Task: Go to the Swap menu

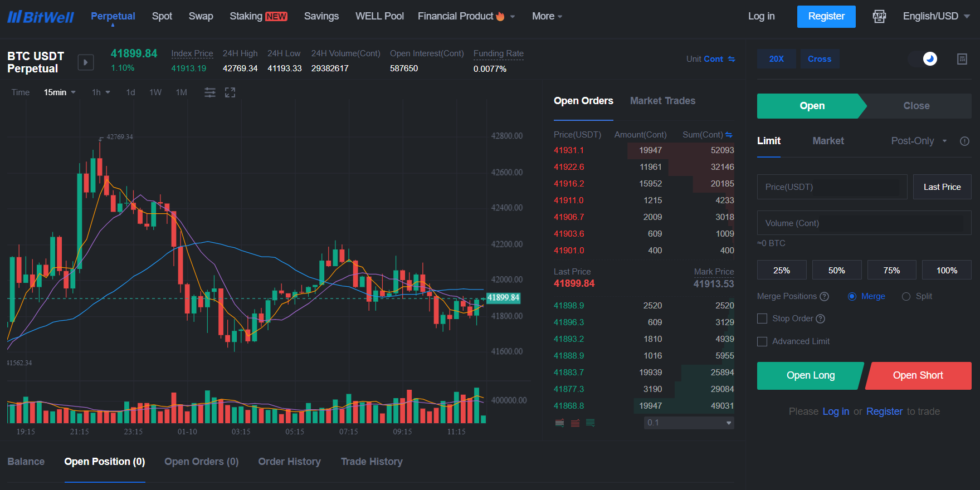Action: tap(201, 16)
